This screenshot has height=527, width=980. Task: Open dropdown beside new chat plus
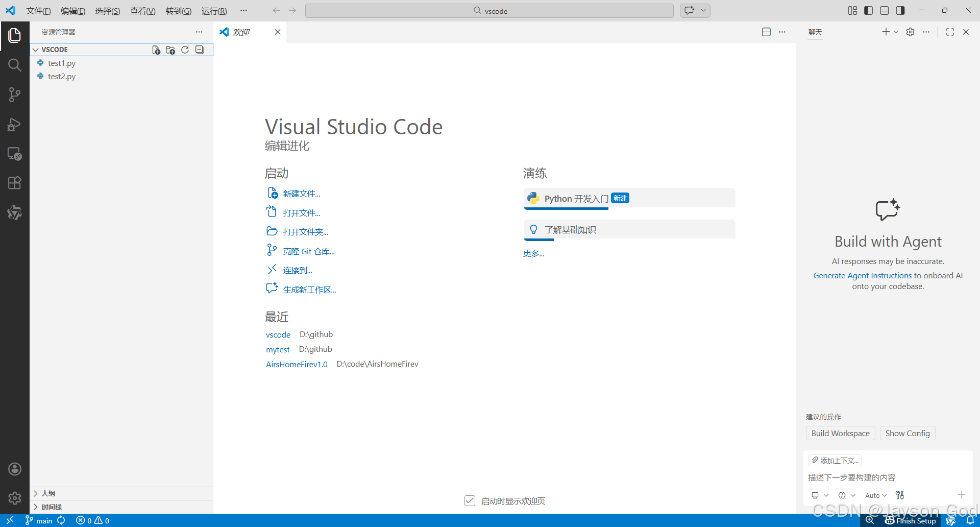click(x=896, y=32)
